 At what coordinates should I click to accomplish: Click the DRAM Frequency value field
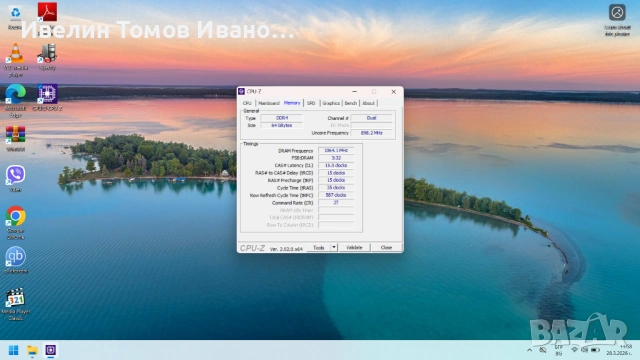coord(336,151)
